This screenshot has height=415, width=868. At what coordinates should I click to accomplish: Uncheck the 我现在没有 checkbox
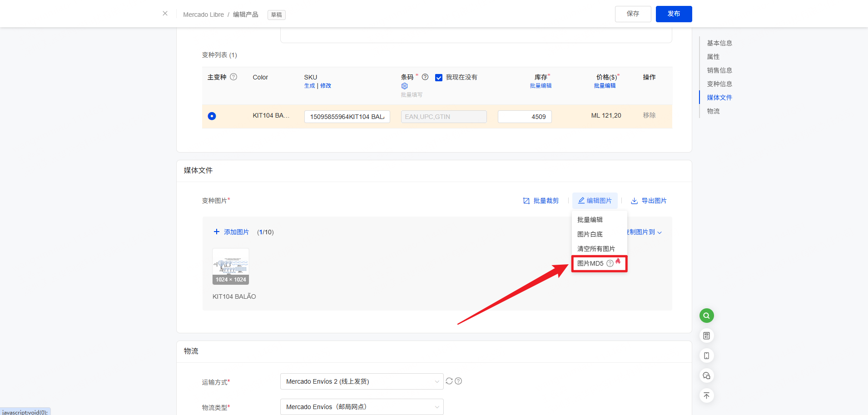(439, 78)
